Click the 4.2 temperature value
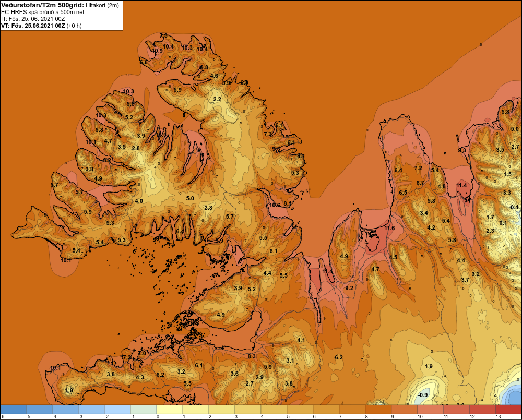The height and width of the screenshot is (420, 522). (431, 228)
